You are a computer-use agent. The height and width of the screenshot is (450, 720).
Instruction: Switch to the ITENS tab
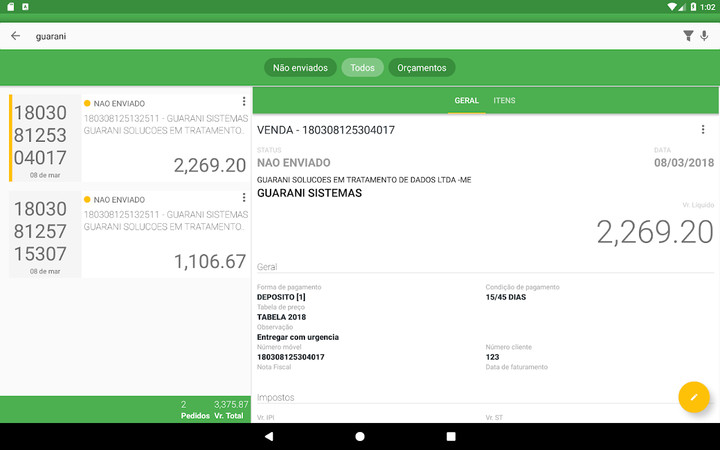504,101
